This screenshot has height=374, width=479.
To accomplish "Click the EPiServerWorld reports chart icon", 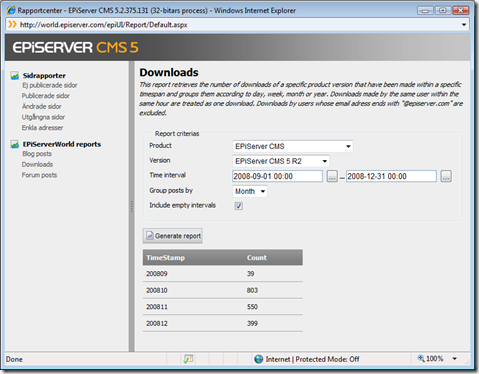I will (14, 144).
